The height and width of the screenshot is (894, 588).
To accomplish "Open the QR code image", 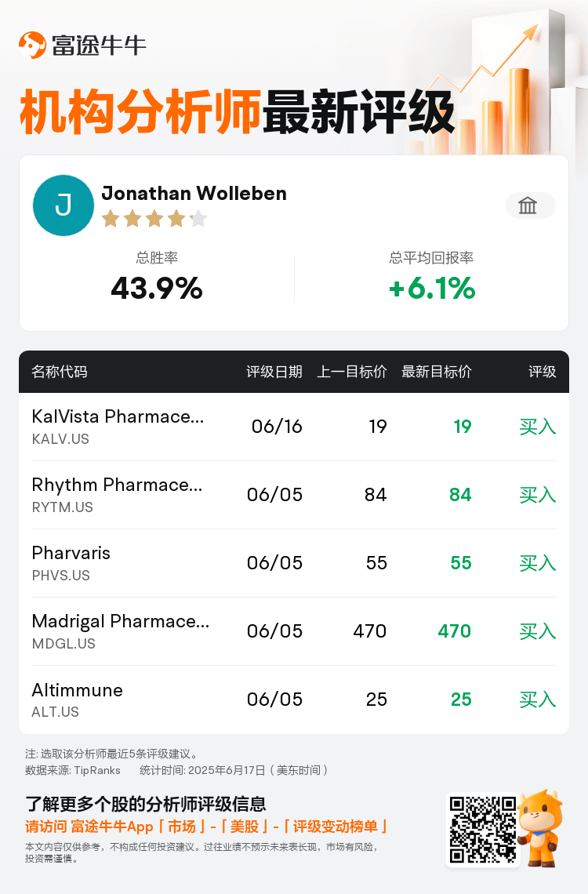I will [x=482, y=830].
